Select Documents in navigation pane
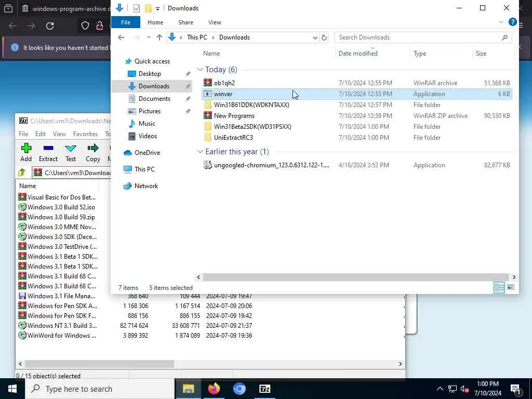532x399 pixels. tap(154, 99)
